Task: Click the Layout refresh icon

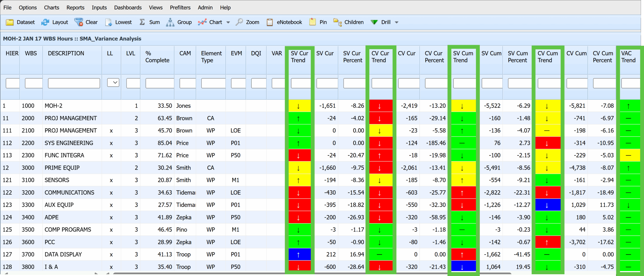Action: (x=45, y=22)
